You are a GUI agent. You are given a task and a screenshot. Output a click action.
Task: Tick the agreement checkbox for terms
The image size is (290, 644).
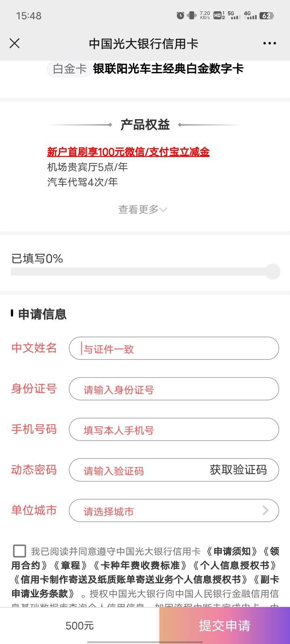pyautogui.click(x=19, y=551)
